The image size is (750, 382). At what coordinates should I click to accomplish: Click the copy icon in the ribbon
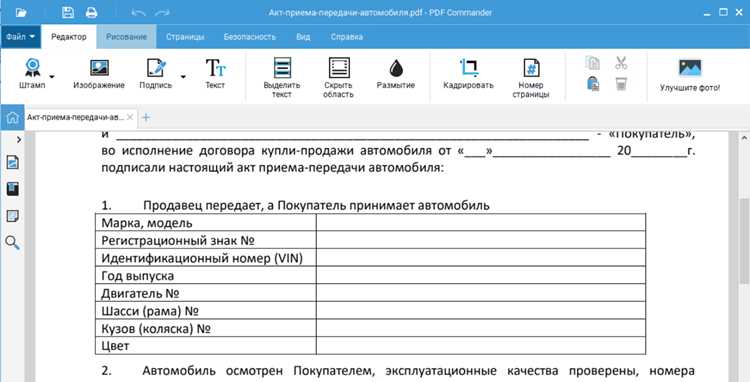coord(593,63)
